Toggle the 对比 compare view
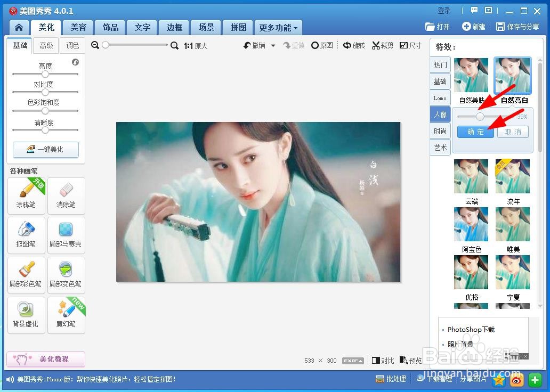 pyautogui.click(x=383, y=361)
